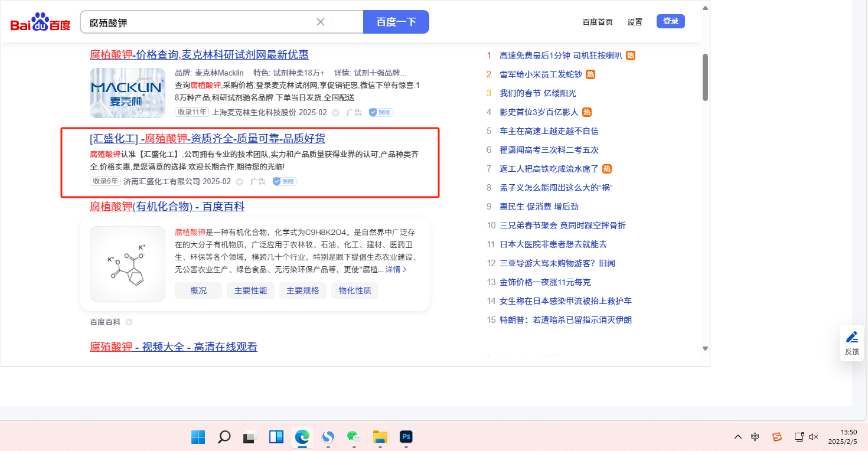The width and height of the screenshot is (868, 451).
Task: Open the 设置 menu in the header
Action: pyautogui.click(x=635, y=22)
